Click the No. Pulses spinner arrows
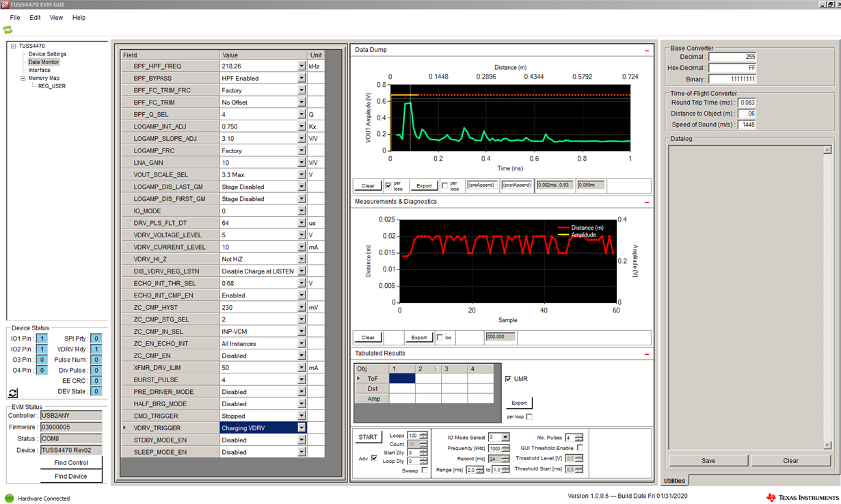 (579, 438)
